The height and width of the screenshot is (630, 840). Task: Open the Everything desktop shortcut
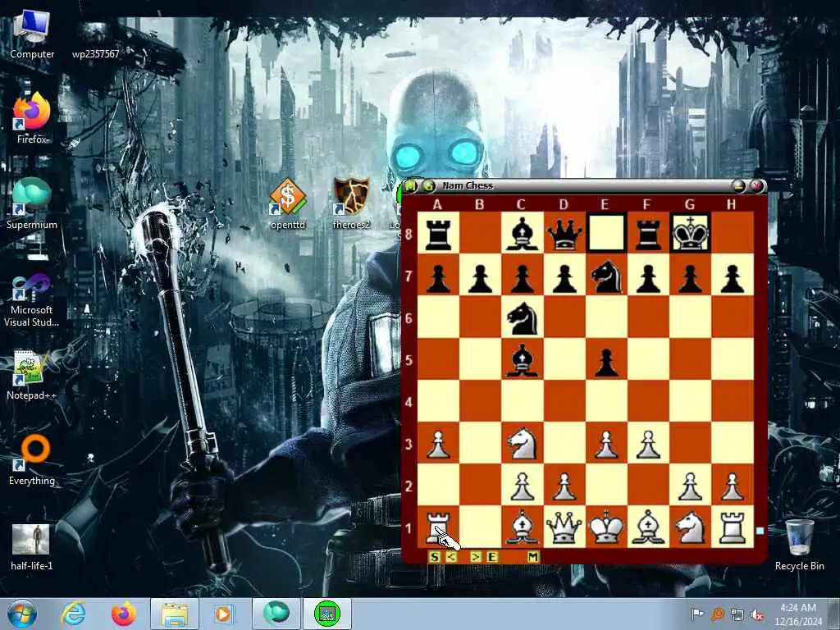[32, 460]
